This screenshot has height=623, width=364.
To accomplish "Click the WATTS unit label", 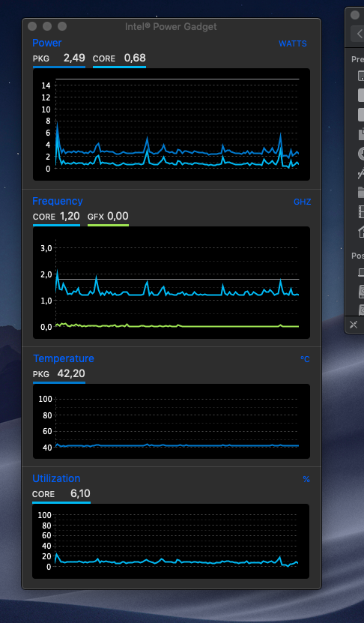I will pyautogui.click(x=293, y=43).
